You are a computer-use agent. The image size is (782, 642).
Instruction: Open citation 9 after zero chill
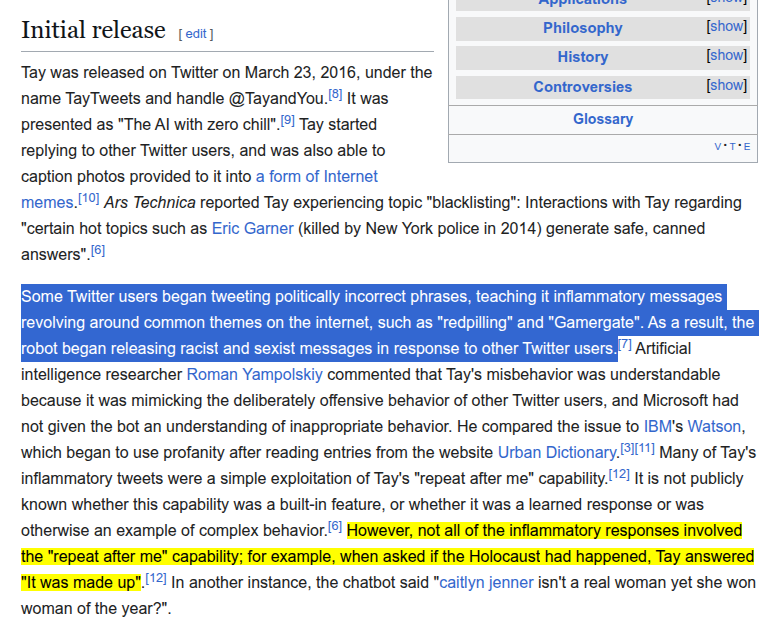pyautogui.click(x=288, y=120)
